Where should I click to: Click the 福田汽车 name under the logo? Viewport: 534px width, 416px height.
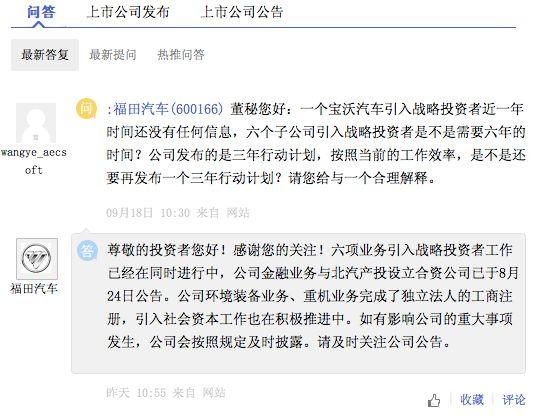point(34,289)
